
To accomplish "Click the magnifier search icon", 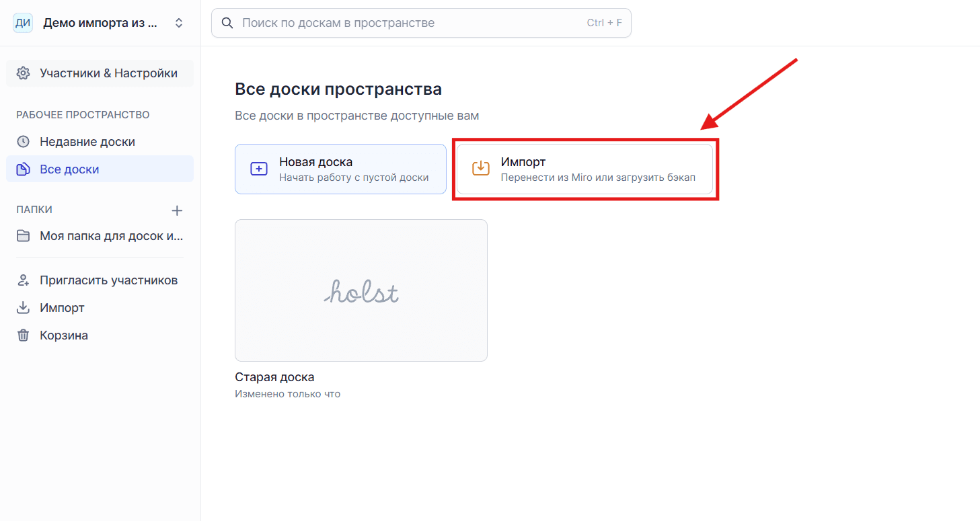I will coord(229,23).
